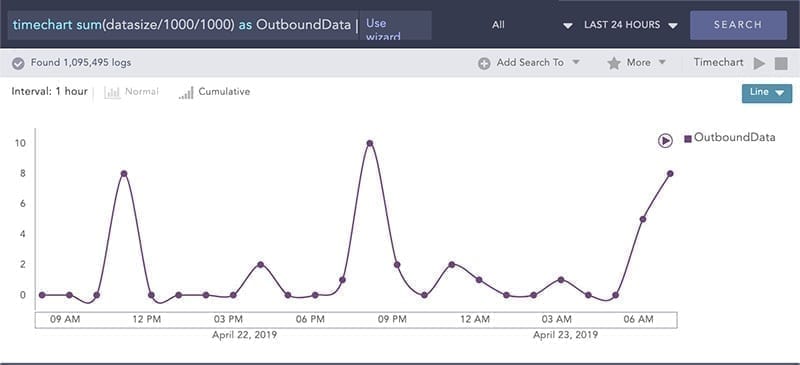Click the peak data point at value 10
The image size is (800, 365).
370,143
